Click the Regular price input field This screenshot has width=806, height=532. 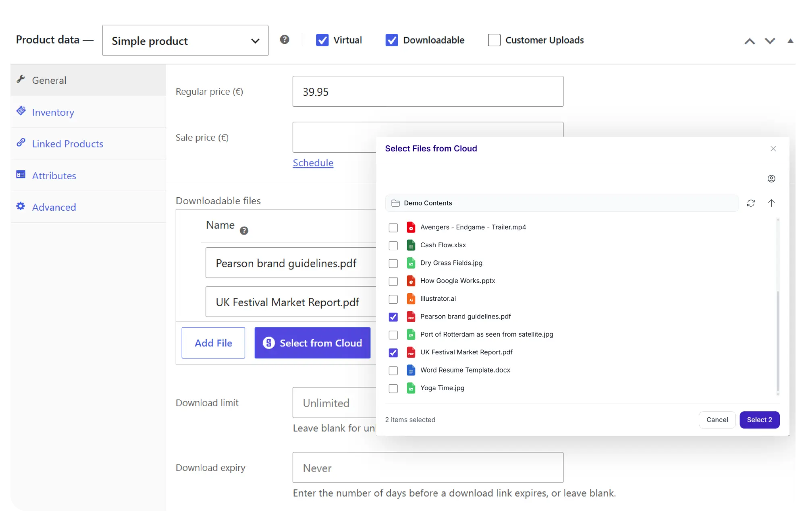click(x=428, y=91)
